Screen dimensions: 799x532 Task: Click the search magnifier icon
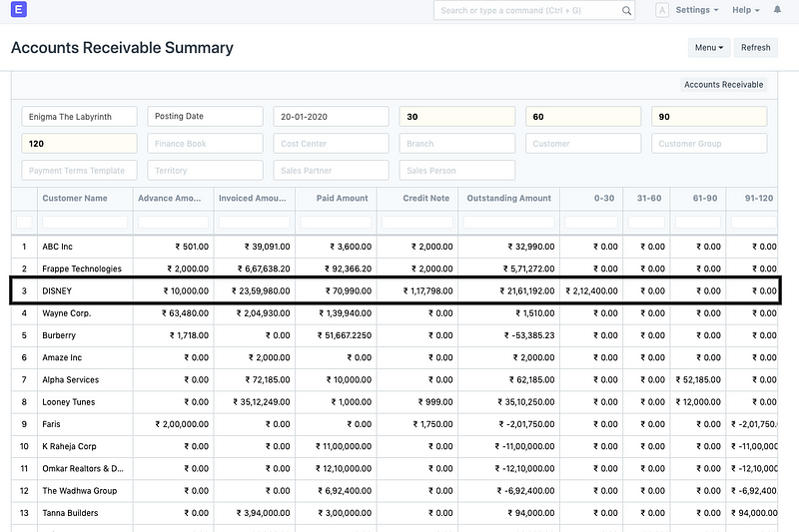[x=627, y=11]
